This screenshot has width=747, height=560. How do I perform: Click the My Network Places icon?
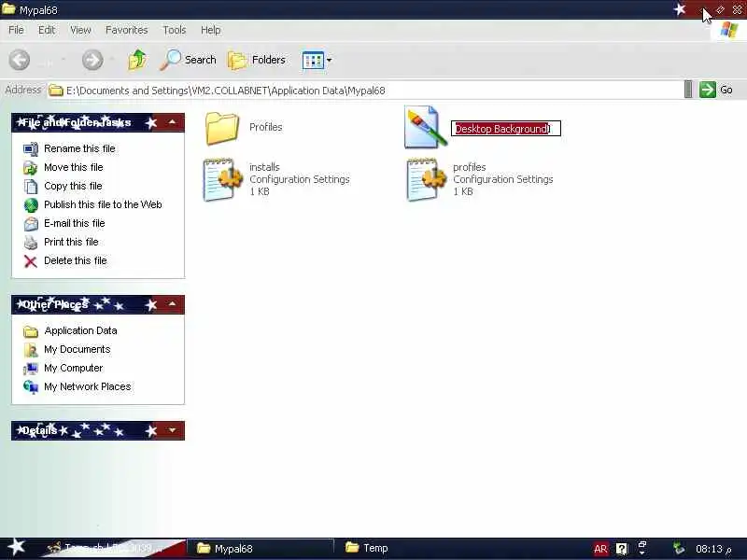pos(31,387)
